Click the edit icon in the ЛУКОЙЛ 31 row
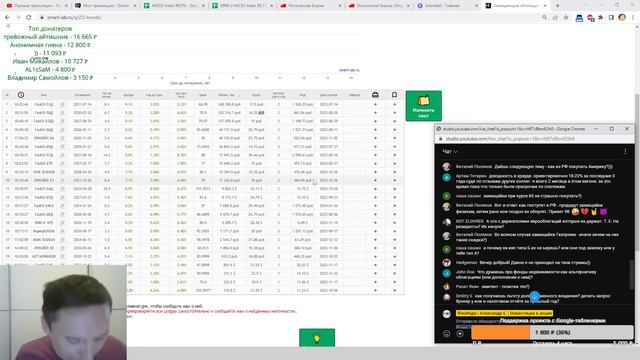The width and height of the screenshot is (640, 360). coord(62,180)
